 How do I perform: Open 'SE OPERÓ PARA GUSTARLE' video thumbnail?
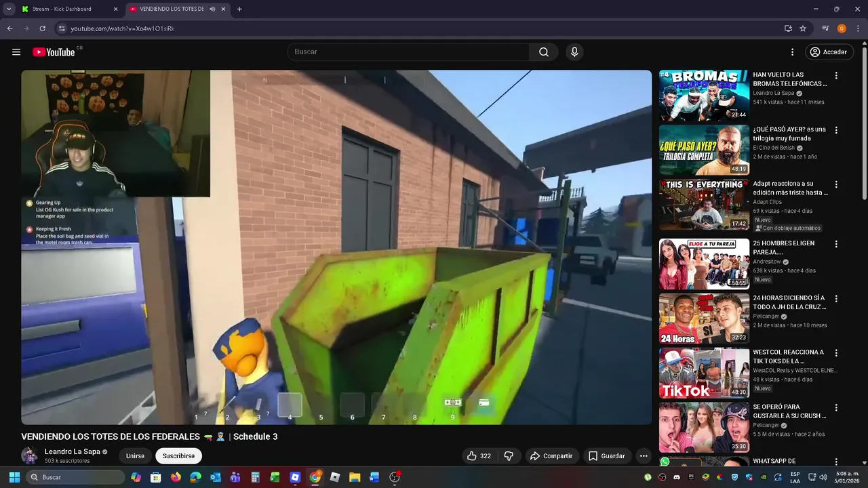(x=704, y=428)
